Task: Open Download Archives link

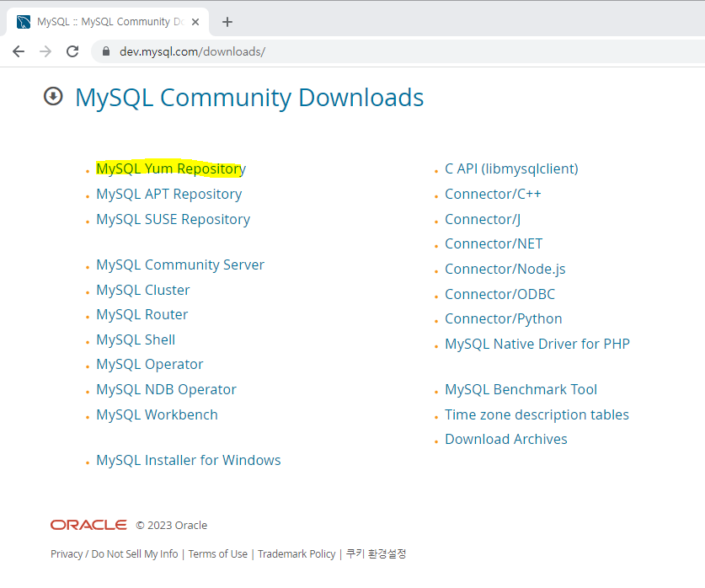Action: click(506, 439)
